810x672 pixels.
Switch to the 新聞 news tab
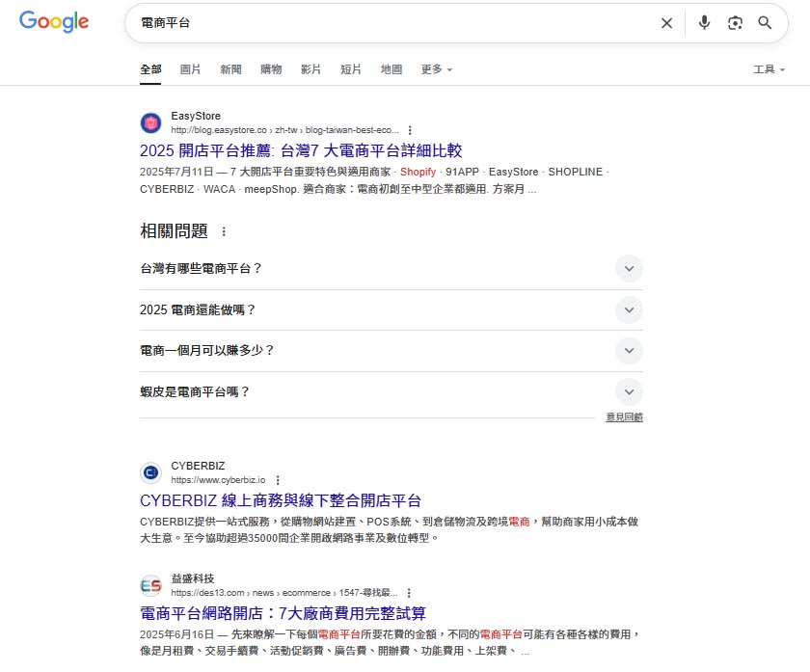[230, 69]
